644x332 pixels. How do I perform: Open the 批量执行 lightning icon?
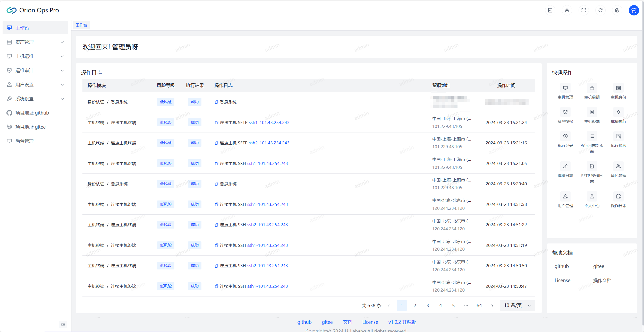click(x=618, y=112)
